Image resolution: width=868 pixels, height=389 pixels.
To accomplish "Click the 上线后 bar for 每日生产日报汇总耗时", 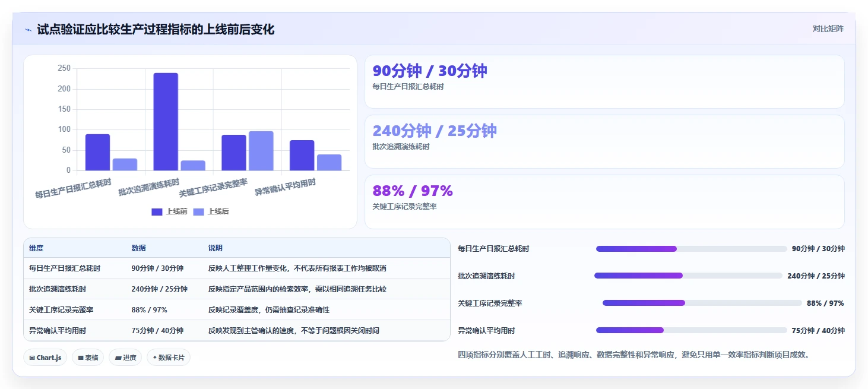I will click(x=125, y=165).
